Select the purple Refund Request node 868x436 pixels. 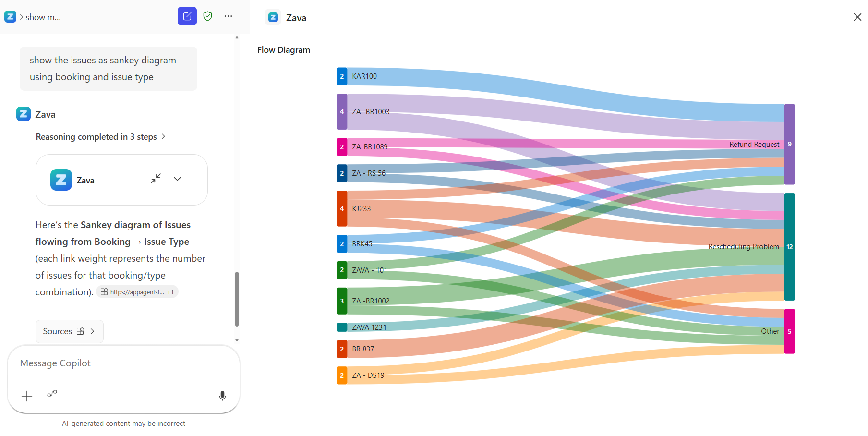[x=790, y=144]
